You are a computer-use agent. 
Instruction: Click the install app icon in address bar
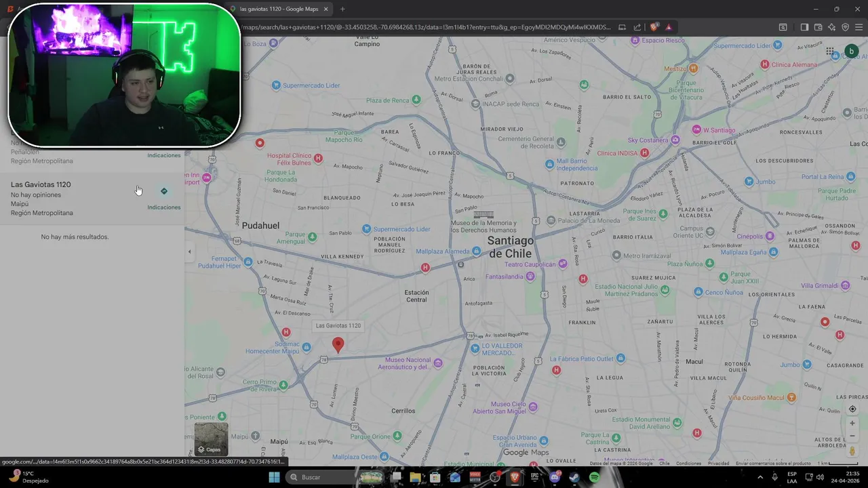622,27
